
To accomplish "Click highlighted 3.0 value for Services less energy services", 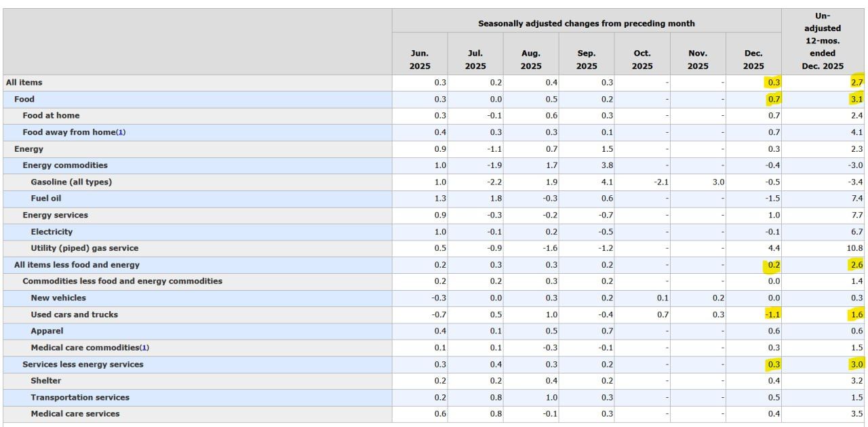I will click(856, 365).
